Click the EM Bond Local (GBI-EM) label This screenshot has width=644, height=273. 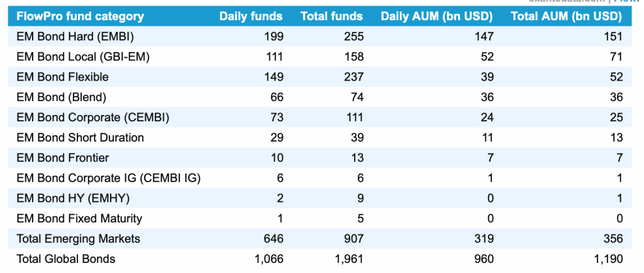tap(83, 57)
